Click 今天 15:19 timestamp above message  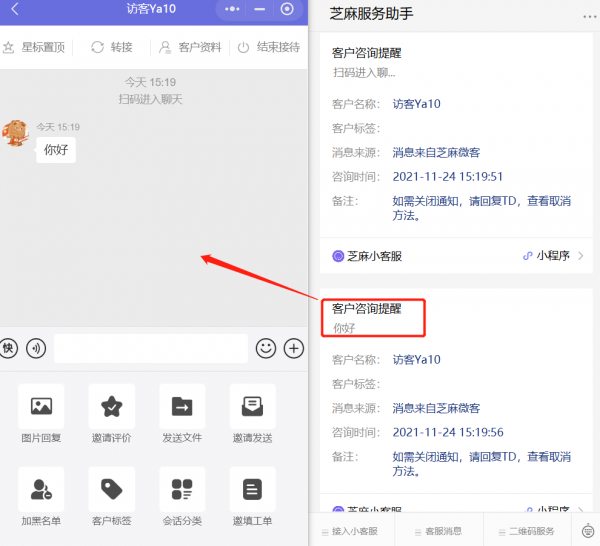(58, 127)
